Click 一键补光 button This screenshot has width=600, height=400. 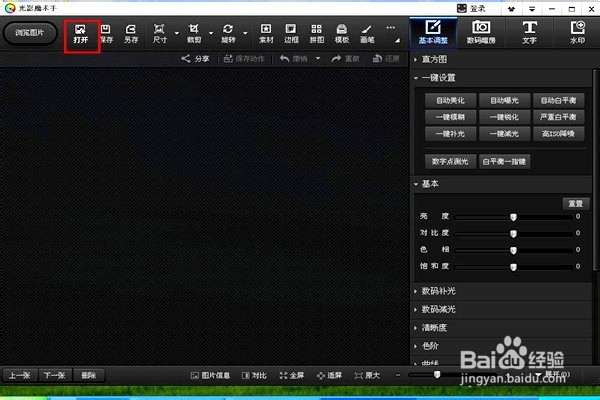click(450, 134)
